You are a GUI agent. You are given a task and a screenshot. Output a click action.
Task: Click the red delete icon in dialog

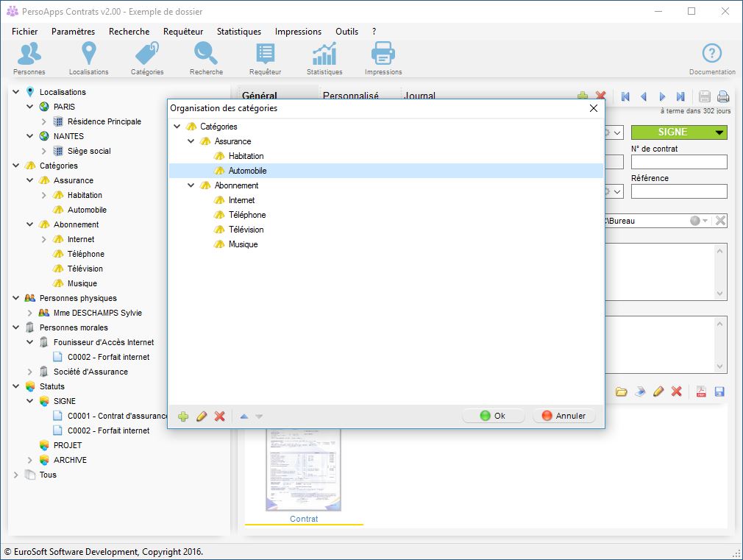point(219,417)
